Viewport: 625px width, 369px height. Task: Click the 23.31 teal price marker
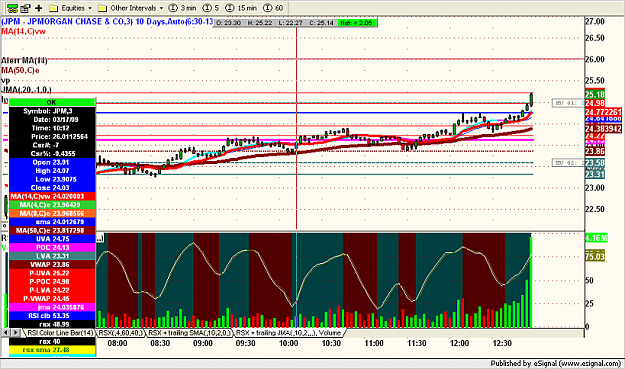[595, 174]
